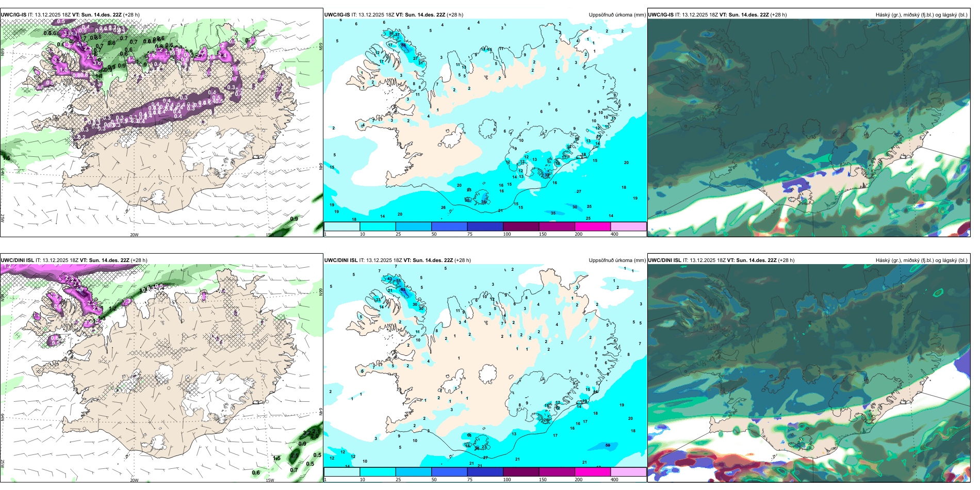Pick the 50–75 mm swatch in UWC/DINI ISL legend

pyautogui.click(x=449, y=472)
